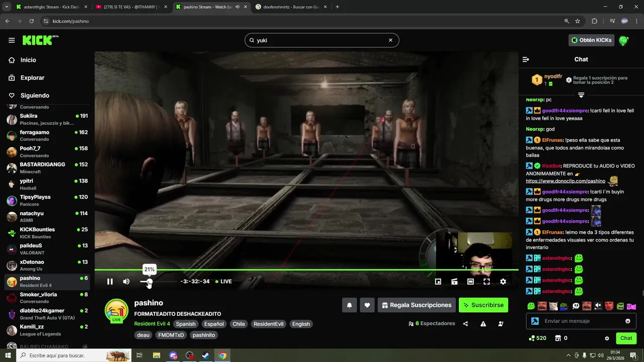This screenshot has height=362, width=644.
Task: Open a new browser tab
Action: coord(337,7)
